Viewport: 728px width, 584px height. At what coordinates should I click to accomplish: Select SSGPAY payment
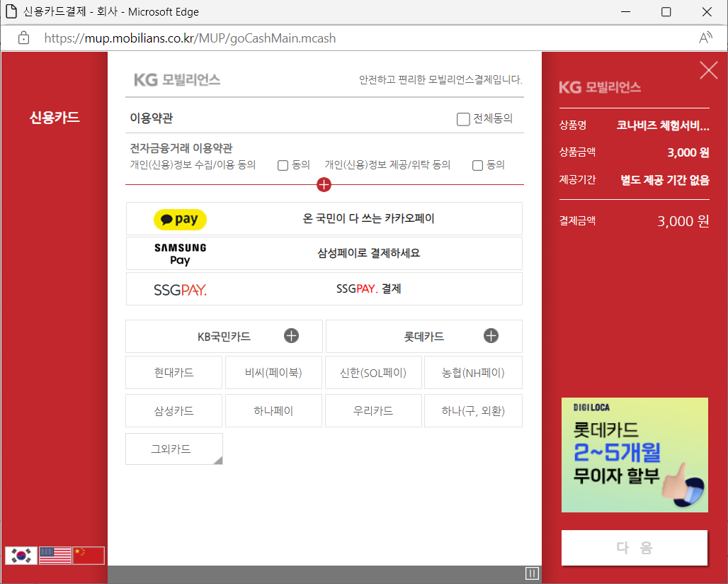click(324, 289)
